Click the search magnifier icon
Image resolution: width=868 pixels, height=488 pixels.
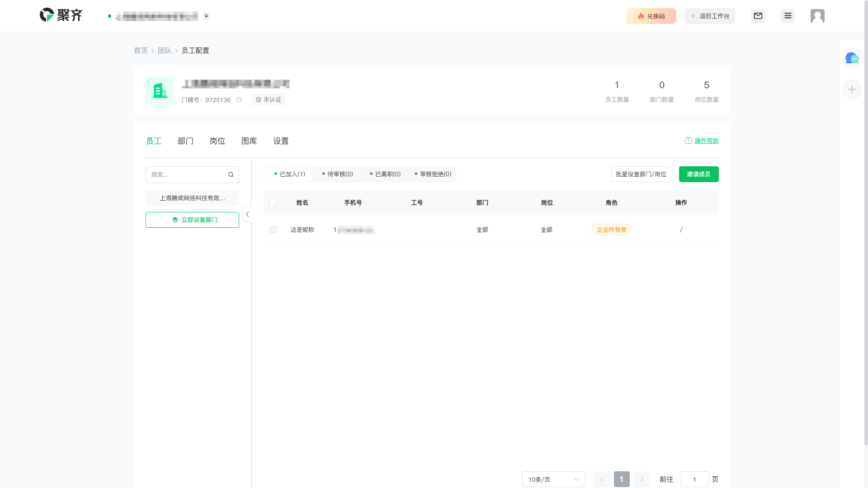pos(231,175)
